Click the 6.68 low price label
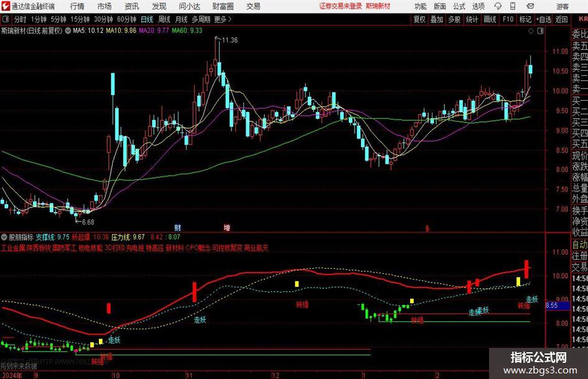The height and width of the screenshot is (379, 588). pyautogui.click(x=88, y=222)
